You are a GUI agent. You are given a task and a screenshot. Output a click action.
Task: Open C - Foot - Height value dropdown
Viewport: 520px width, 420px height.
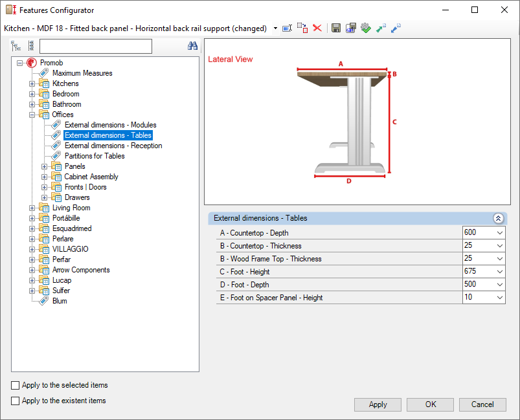click(x=500, y=272)
